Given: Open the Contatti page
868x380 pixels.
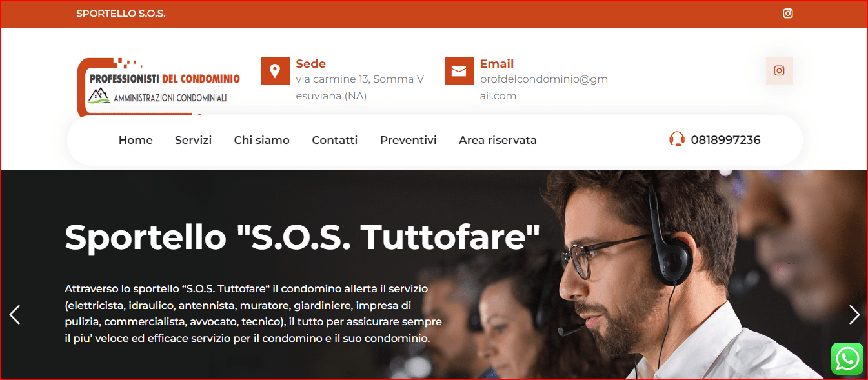Looking at the screenshot, I should 335,140.
